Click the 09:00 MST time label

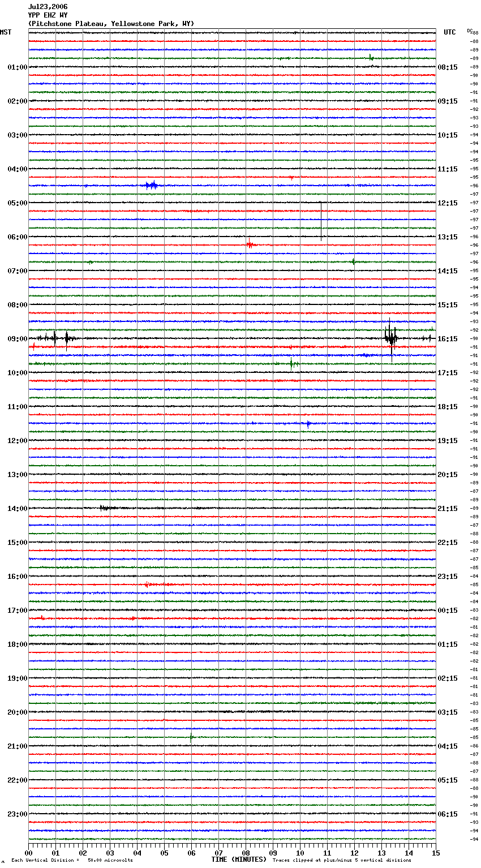coord(18,339)
